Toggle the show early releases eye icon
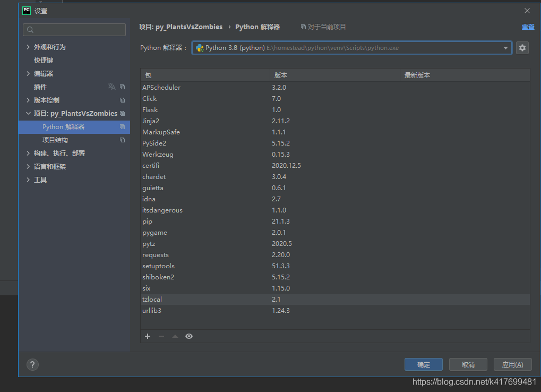The image size is (541, 392). click(189, 336)
